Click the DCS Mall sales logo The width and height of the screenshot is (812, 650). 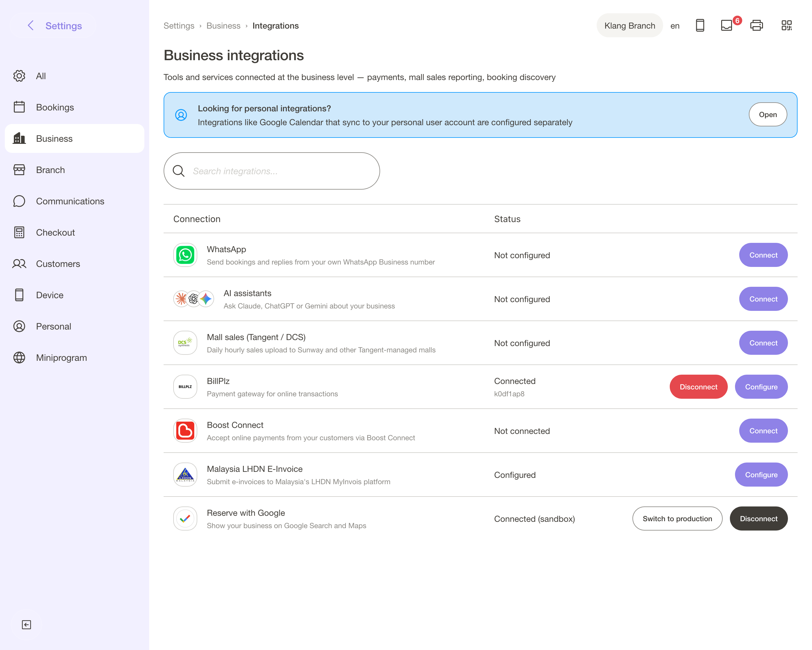[185, 343]
